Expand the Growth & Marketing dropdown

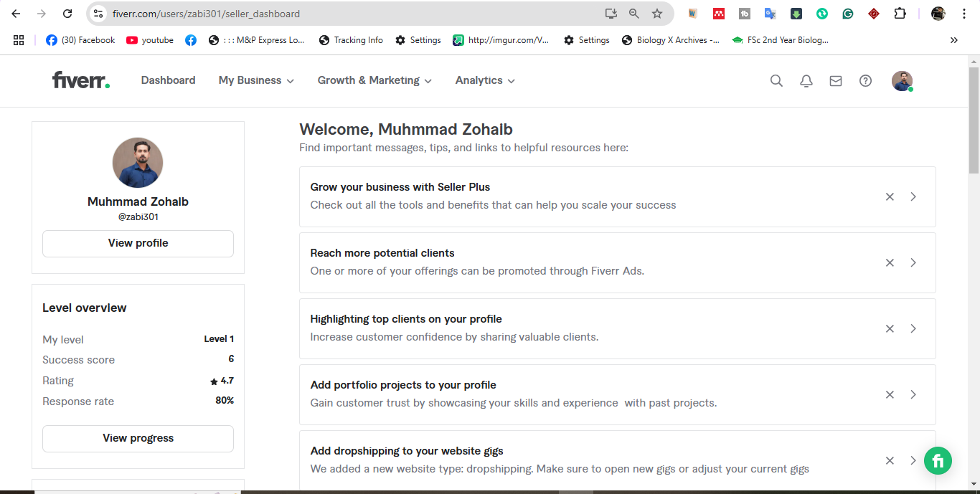(x=374, y=80)
